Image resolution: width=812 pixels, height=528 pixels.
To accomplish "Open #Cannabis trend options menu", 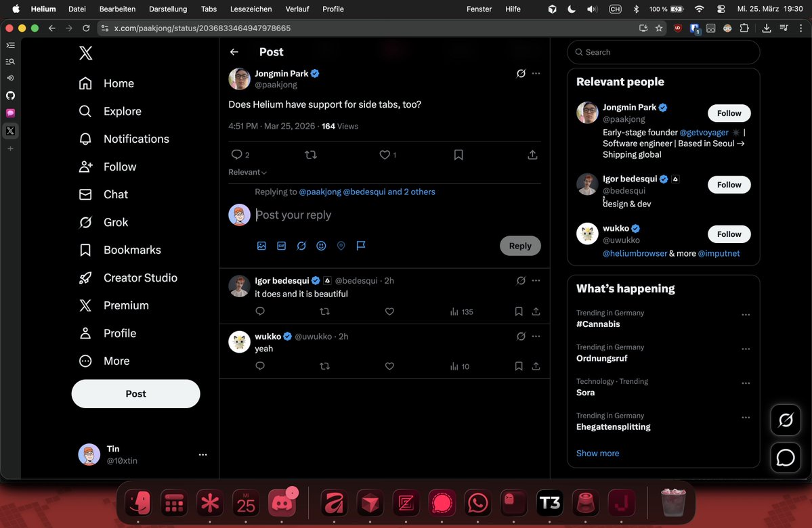I will click(746, 315).
